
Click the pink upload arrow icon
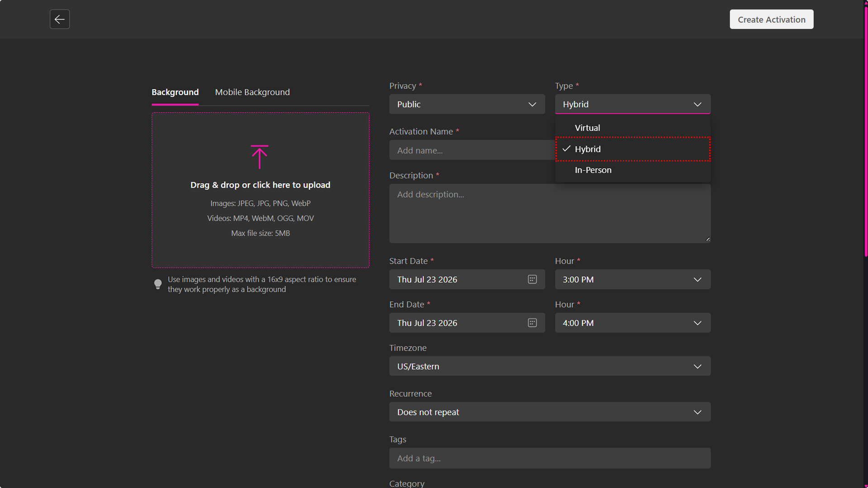(260, 157)
